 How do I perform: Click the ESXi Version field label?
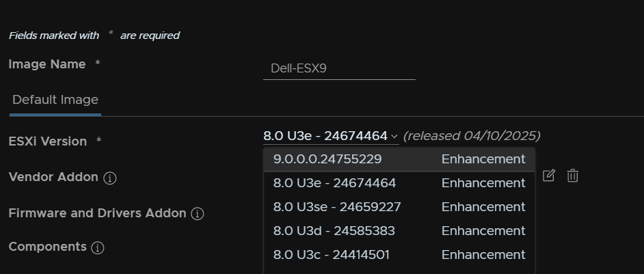(x=48, y=141)
